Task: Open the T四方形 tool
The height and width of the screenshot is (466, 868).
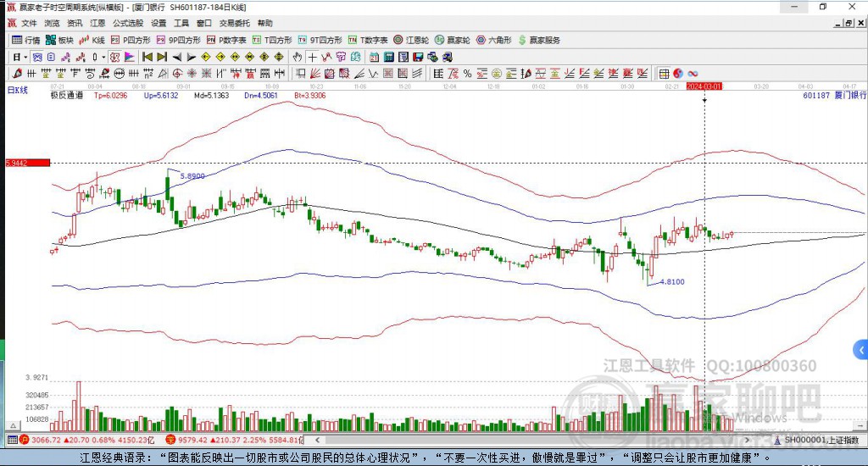Action: [272, 40]
